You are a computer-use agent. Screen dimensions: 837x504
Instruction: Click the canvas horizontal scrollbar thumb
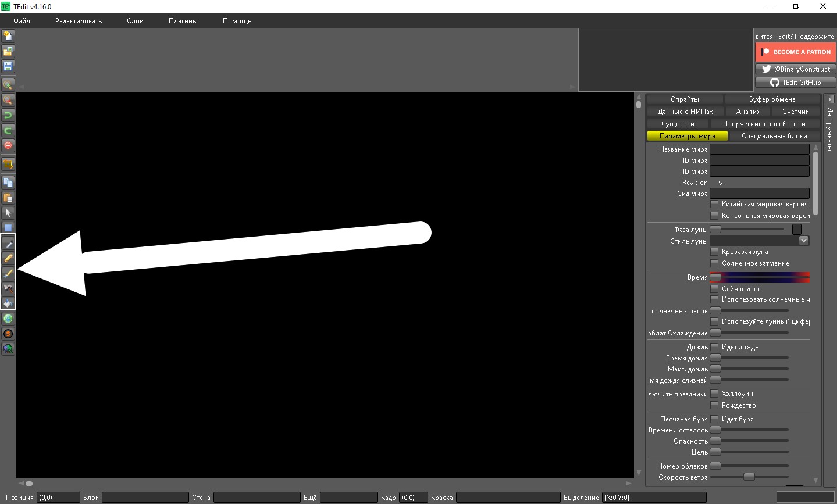29,484
